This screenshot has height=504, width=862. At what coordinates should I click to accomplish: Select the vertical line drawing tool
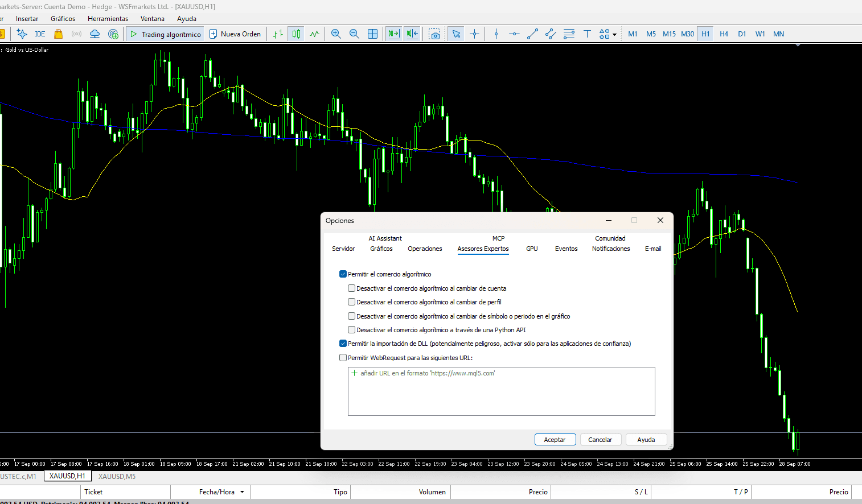496,34
